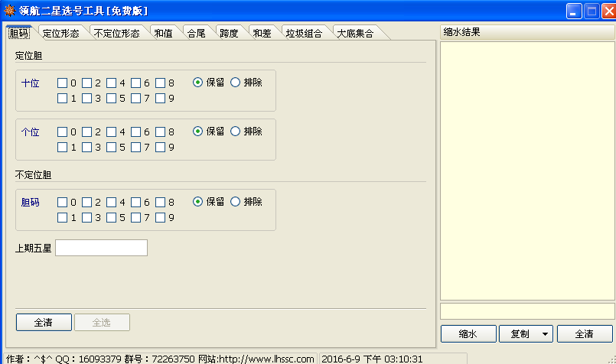Select 保留 for the 不定位胆 胆码 group
Screen dimensions: 616x364
pos(197,202)
